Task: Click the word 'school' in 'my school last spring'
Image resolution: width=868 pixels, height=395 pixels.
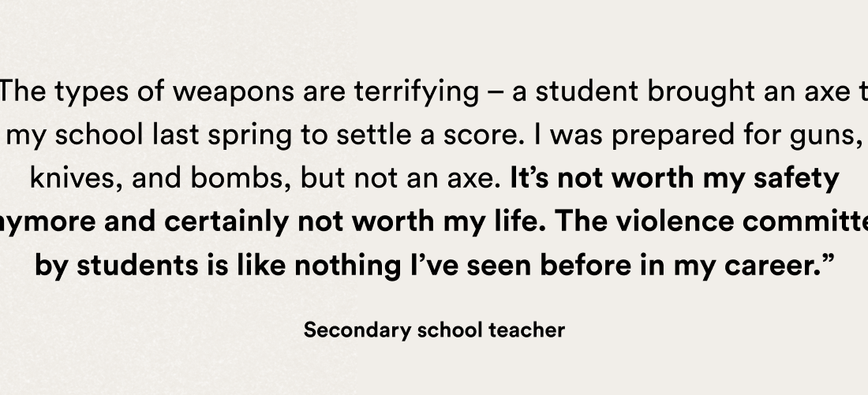Action: pos(99,136)
